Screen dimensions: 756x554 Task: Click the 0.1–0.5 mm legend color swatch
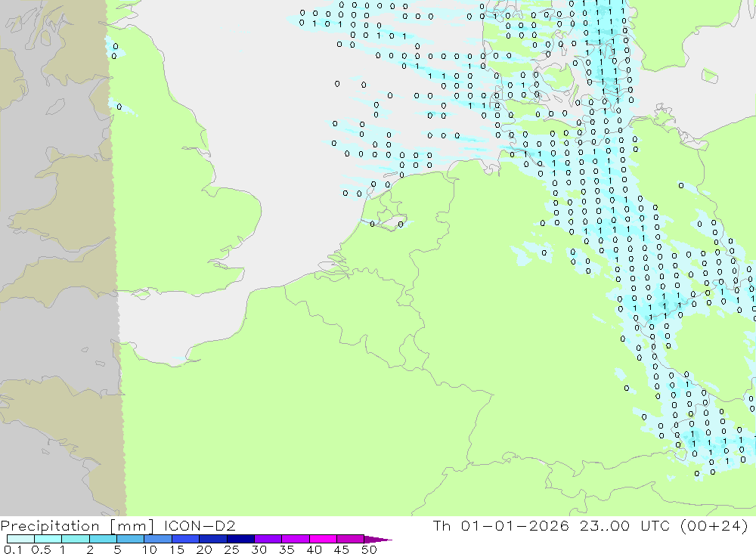point(20,539)
